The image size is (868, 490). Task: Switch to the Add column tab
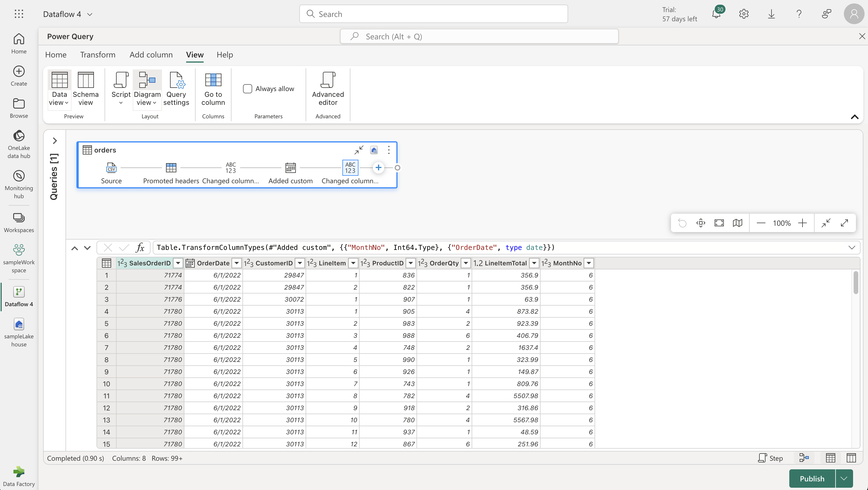pyautogui.click(x=151, y=55)
